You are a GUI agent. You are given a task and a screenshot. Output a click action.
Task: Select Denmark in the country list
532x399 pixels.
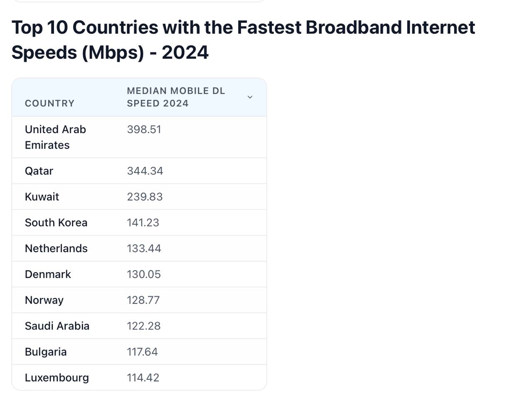point(48,274)
